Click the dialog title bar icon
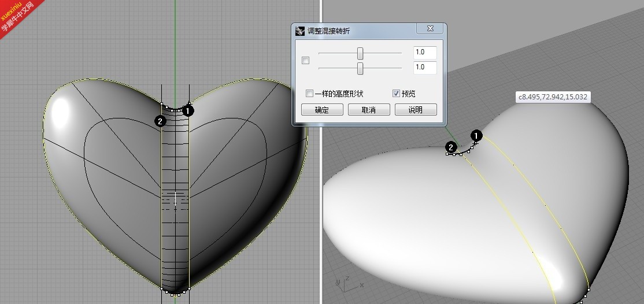The width and height of the screenshot is (644, 304). (300, 31)
